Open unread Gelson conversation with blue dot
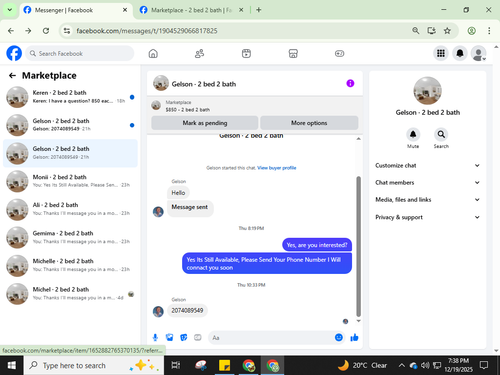The image size is (500, 375). pos(70,125)
